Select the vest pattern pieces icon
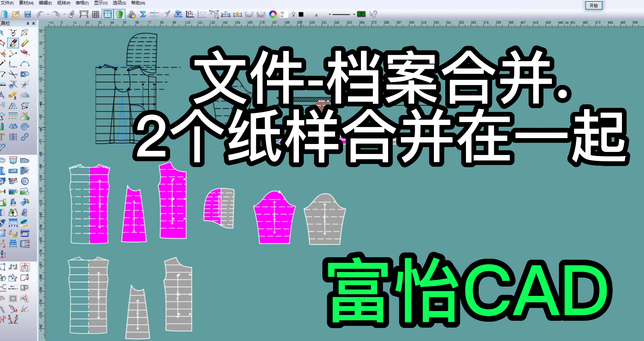The image size is (644, 341). [13, 213]
